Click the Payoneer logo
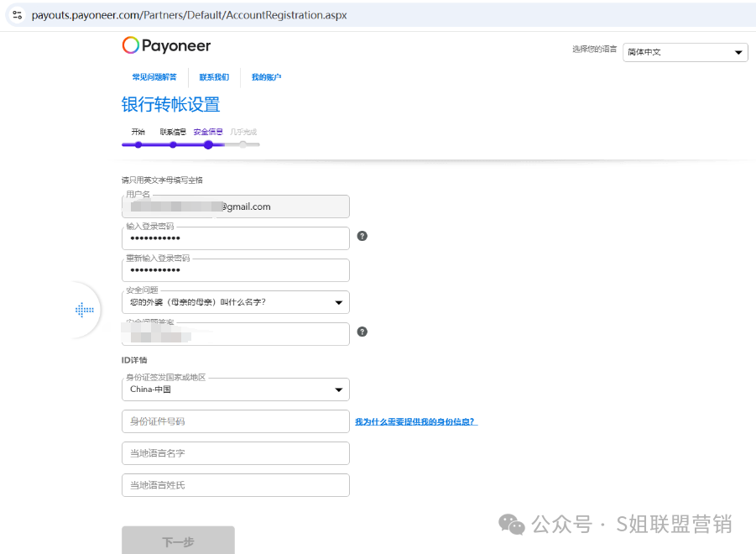The image size is (756, 554). pyautogui.click(x=166, y=45)
